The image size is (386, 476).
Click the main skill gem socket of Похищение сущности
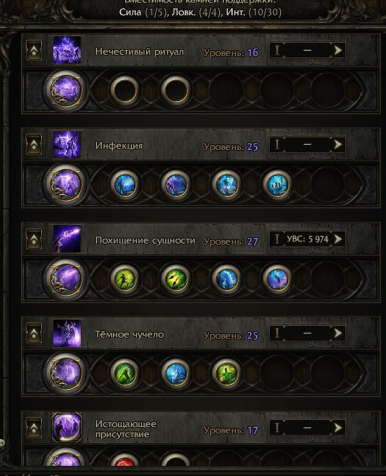click(x=66, y=279)
